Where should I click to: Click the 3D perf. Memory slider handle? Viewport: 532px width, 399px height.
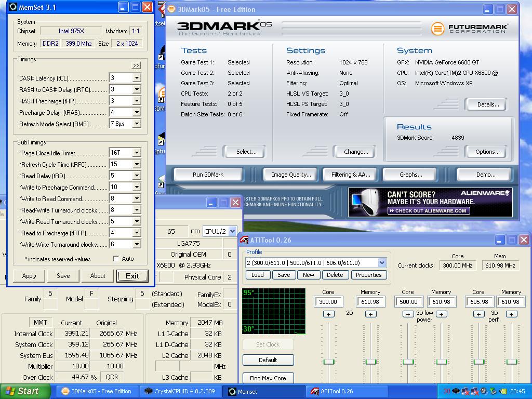(511, 362)
